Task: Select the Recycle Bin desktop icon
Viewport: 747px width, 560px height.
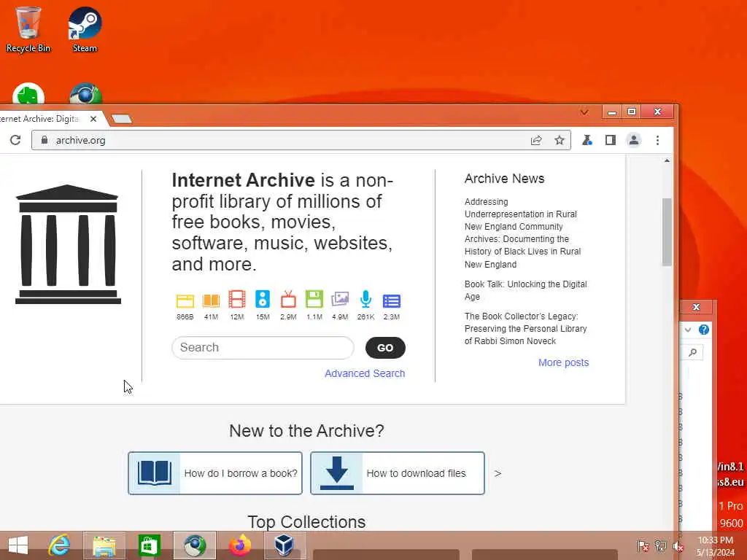Action: click(x=28, y=29)
